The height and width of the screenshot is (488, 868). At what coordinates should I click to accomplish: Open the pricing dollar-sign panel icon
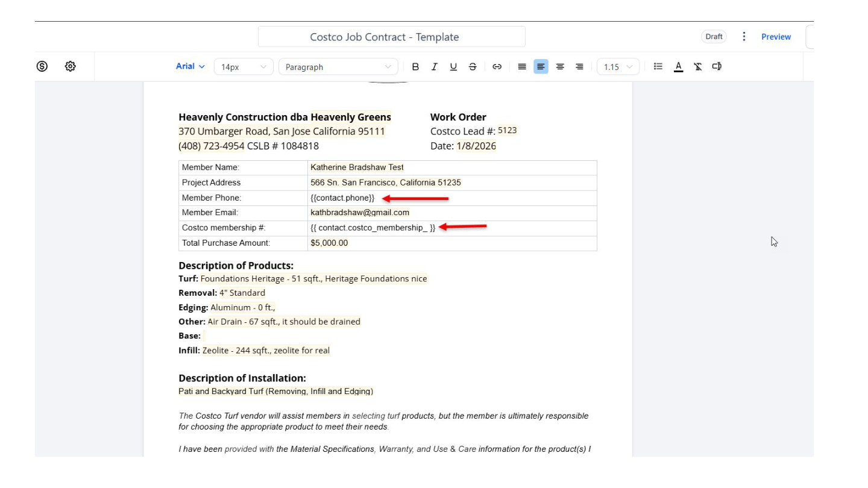tap(42, 66)
